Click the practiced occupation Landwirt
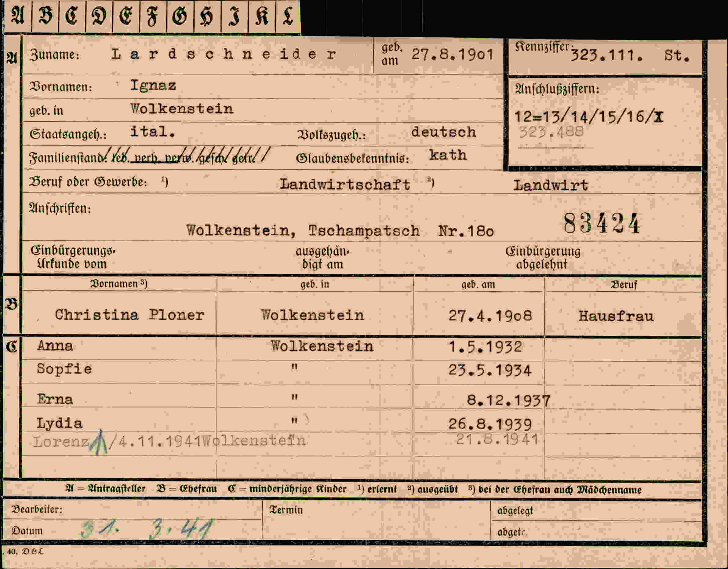Screen dimensions: 728x569 tap(550, 185)
